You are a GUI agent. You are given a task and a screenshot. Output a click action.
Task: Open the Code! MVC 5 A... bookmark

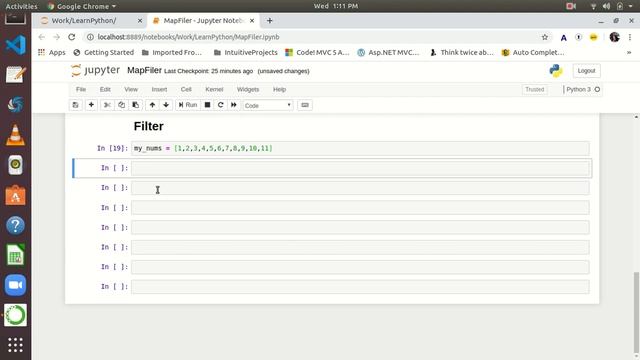(x=317, y=52)
